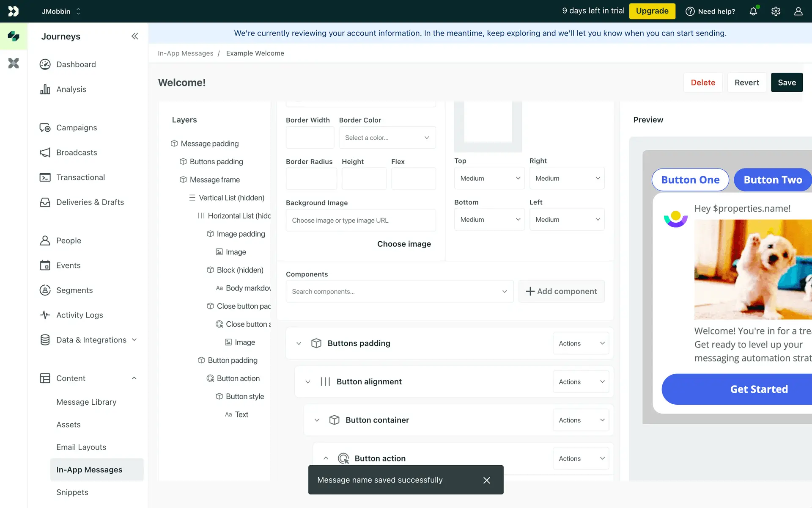Image resolution: width=812 pixels, height=508 pixels.
Task: Collapse the Content sidebar section
Action: click(134, 378)
